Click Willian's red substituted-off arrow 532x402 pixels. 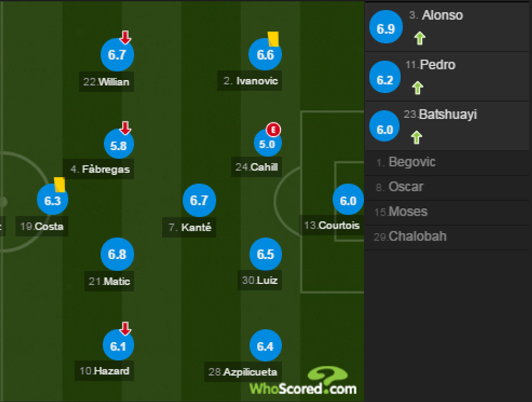(x=125, y=37)
